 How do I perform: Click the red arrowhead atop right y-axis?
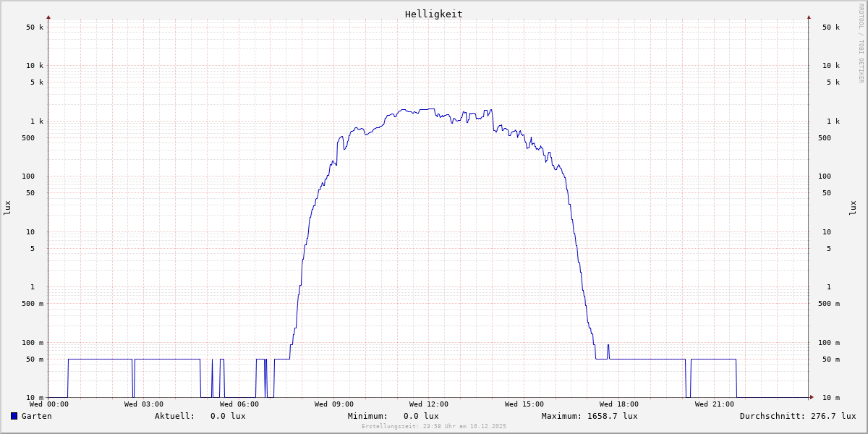(809, 17)
